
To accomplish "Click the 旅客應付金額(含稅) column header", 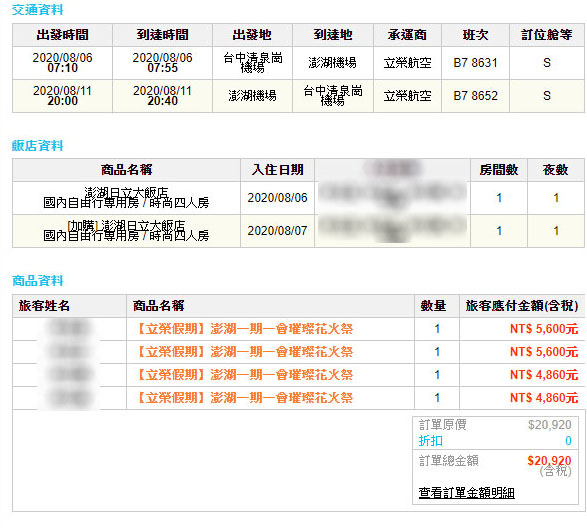I will coord(522,306).
